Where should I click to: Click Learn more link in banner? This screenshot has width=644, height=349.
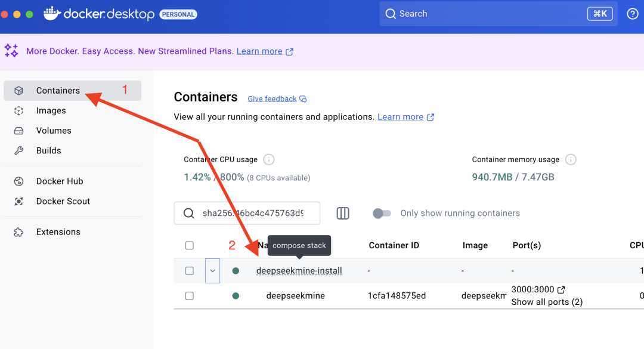point(259,51)
